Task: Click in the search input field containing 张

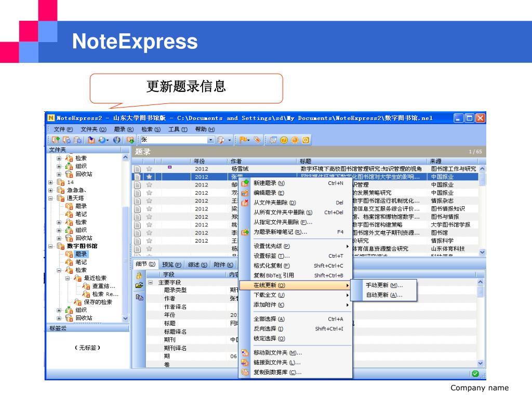Action: (174, 140)
